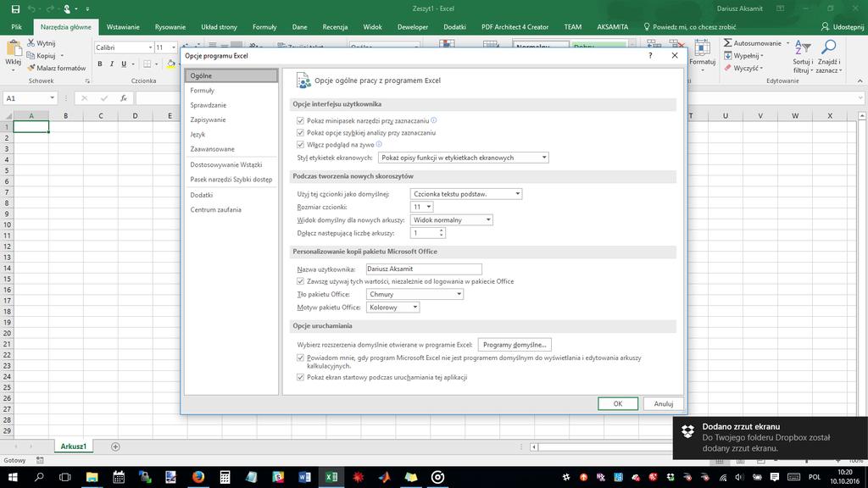Toggle Włącz podgląd na żywo checkbox
Screen dimensions: 868x488
click(x=301, y=145)
